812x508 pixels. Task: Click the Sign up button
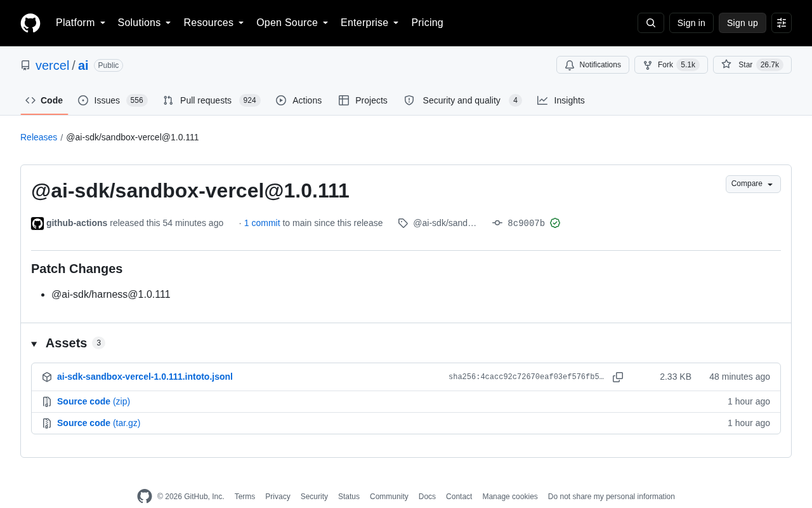click(x=742, y=23)
